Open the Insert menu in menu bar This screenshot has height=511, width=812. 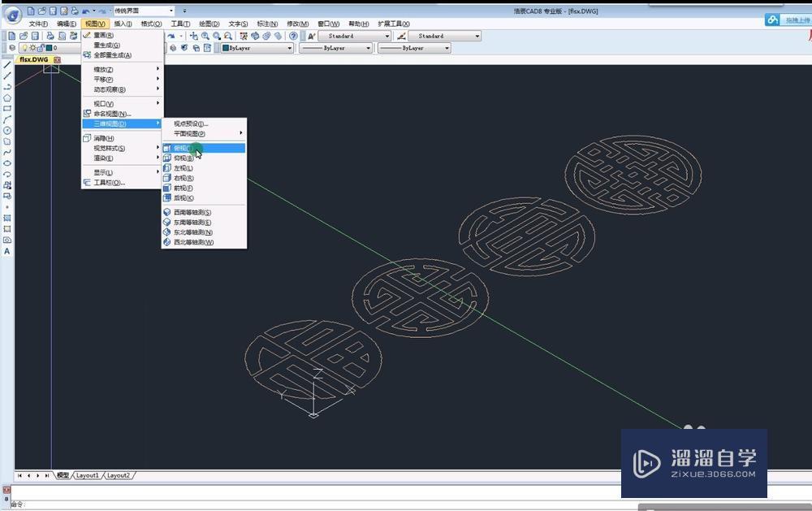click(123, 24)
